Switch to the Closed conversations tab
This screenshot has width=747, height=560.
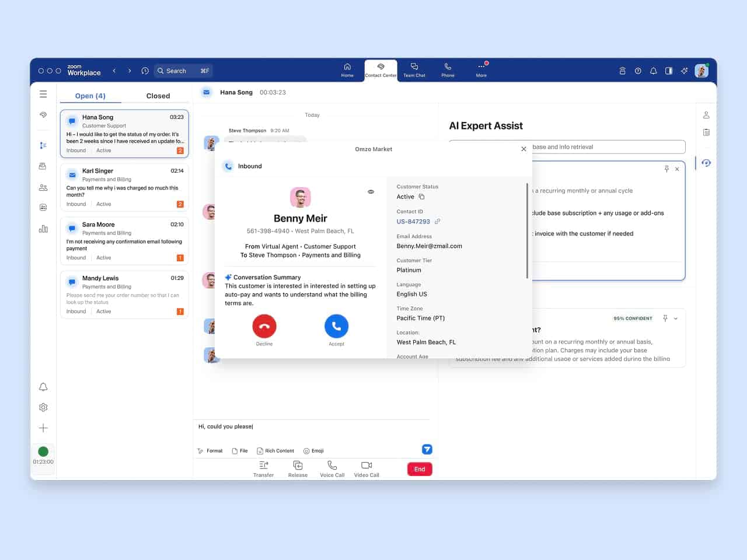(158, 95)
